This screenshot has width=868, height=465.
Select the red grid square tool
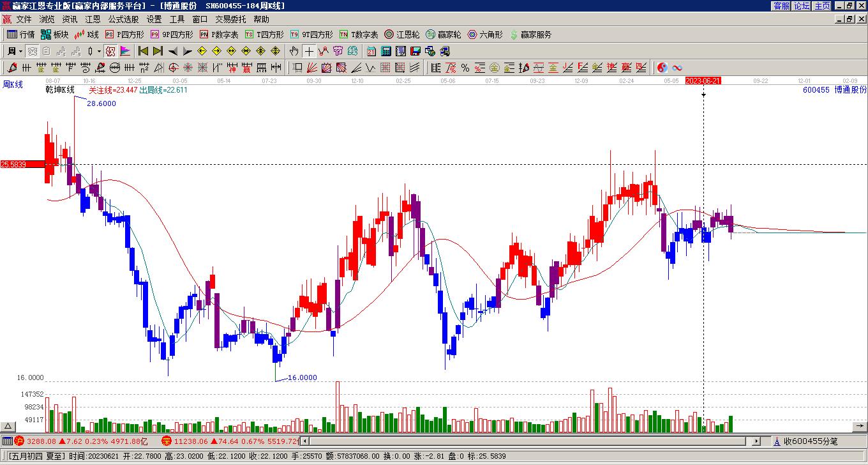pos(385,68)
